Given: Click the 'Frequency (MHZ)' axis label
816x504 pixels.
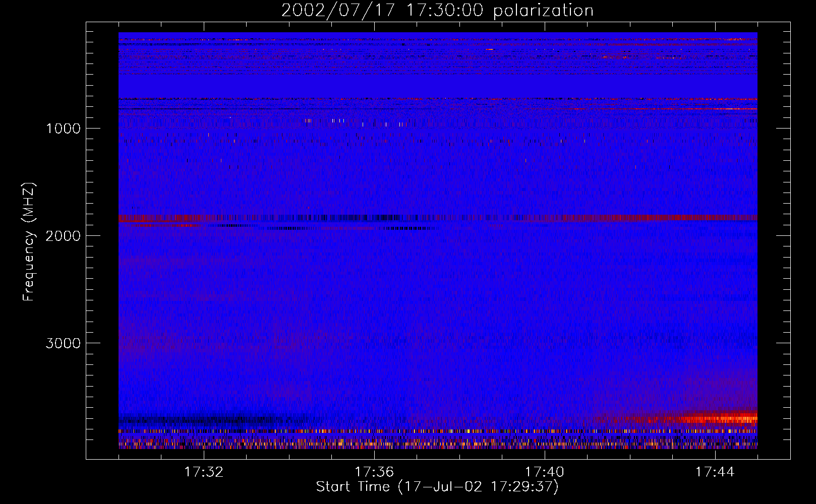Looking at the screenshot, I should tap(29, 242).
